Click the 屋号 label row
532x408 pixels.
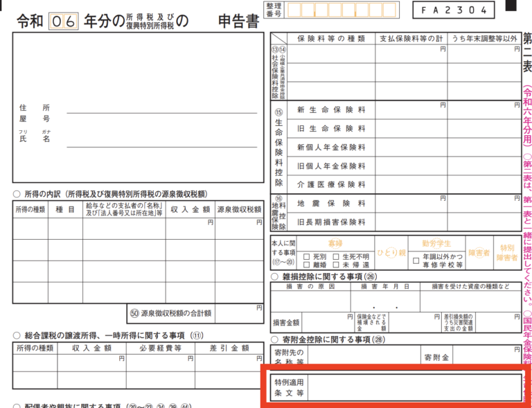35,119
